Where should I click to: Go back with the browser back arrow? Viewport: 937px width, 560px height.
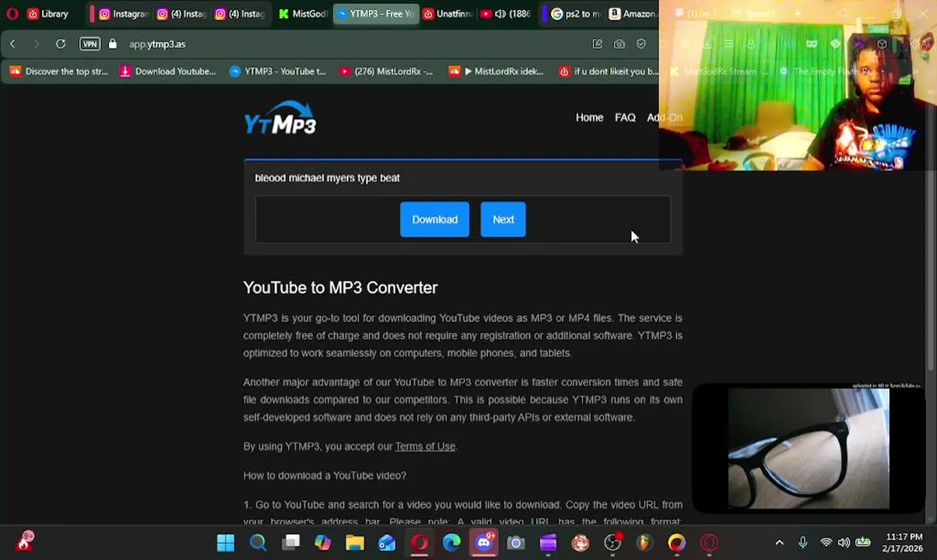12,44
